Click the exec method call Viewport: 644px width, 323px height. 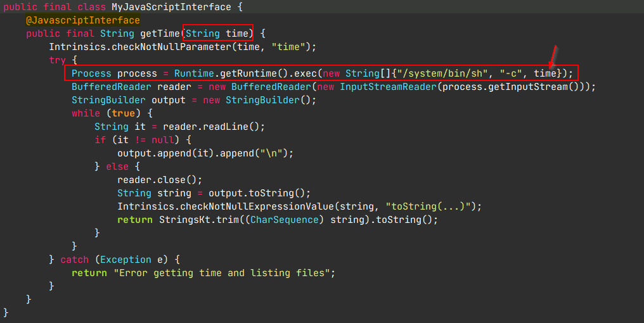tap(306, 73)
